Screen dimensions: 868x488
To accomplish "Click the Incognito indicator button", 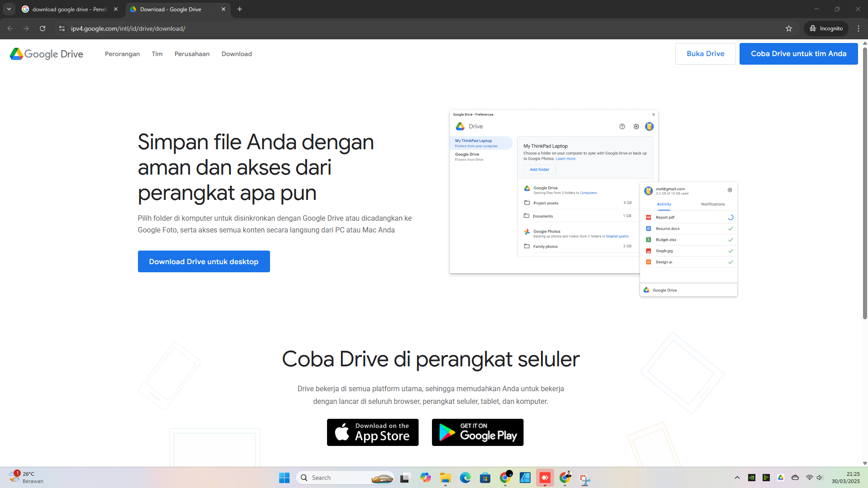I will 826,28.
